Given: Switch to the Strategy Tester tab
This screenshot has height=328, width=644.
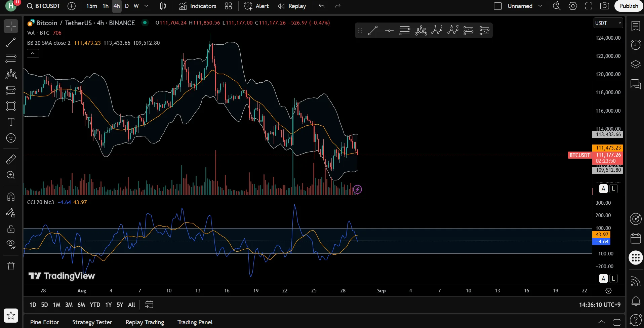Looking at the screenshot, I should pos(92,322).
